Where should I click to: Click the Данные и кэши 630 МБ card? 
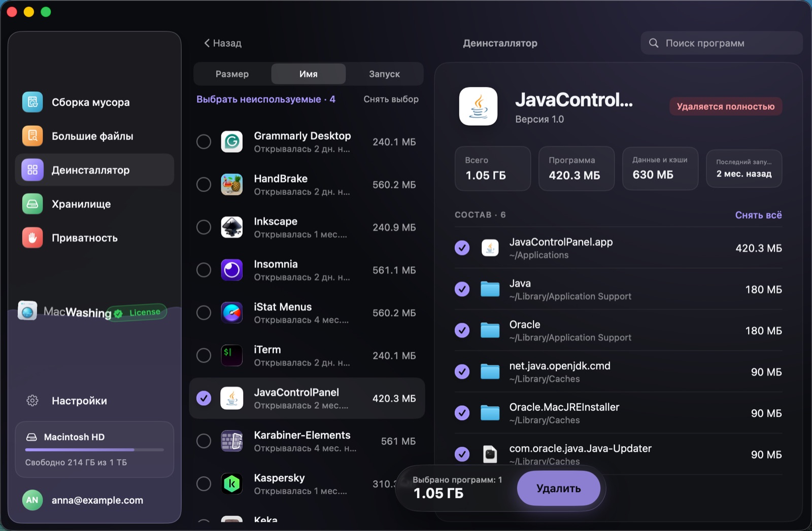coord(660,168)
